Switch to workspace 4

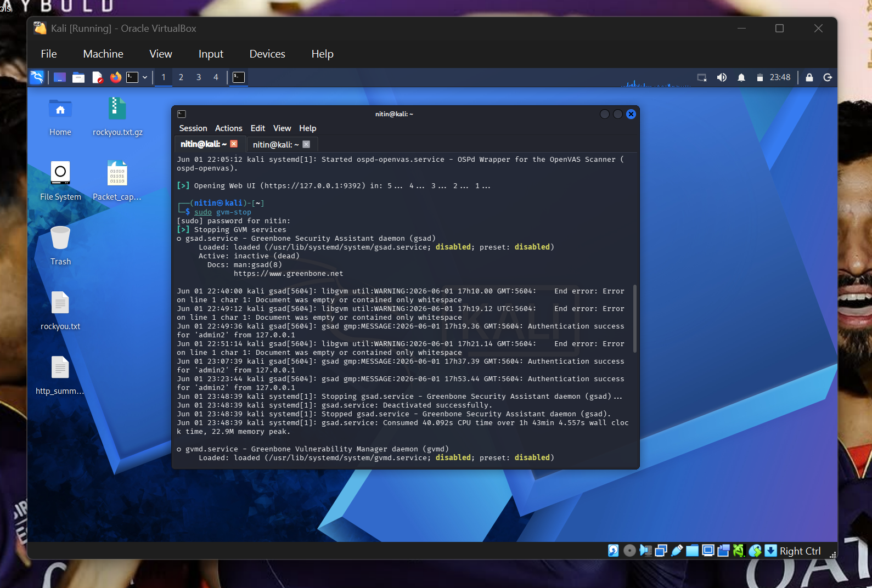tap(216, 77)
